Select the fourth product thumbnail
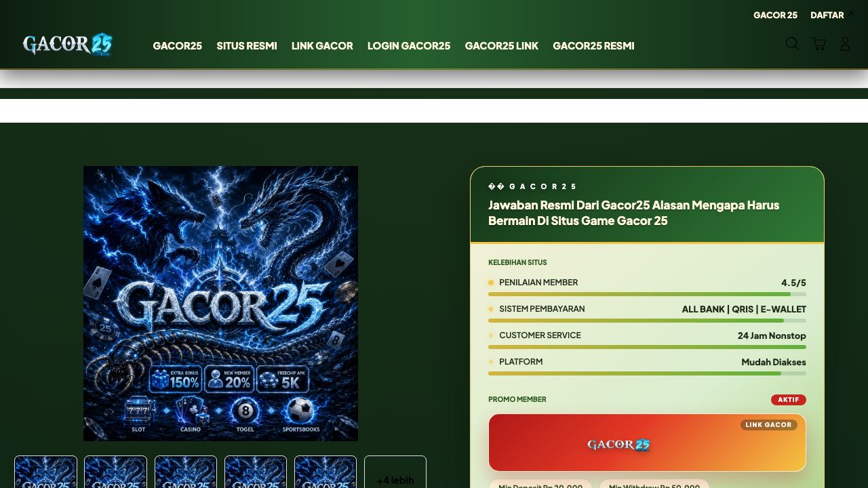The height and width of the screenshot is (488, 868). (256, 472)
